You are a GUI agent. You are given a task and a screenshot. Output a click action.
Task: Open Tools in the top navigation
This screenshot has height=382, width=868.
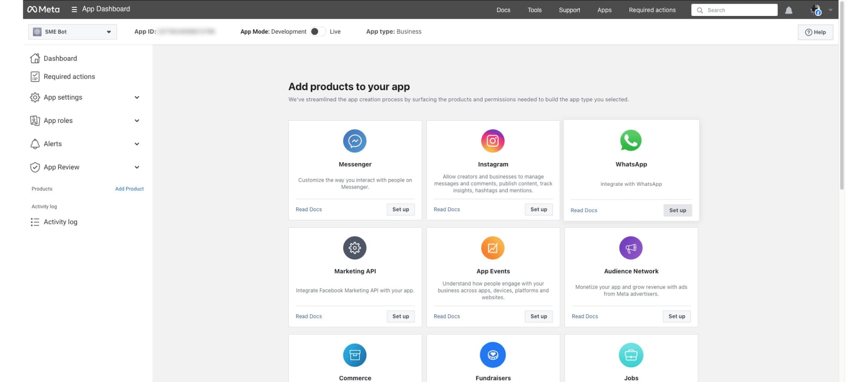pyautogui.click(x=534, y=10)
